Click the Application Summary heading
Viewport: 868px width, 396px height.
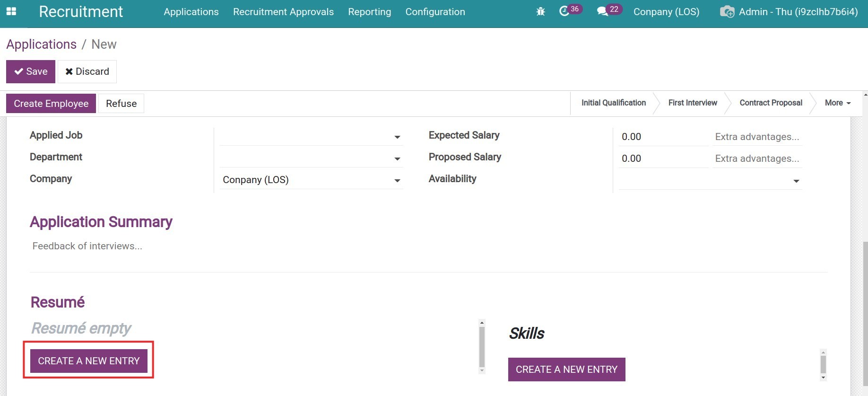point(101,222)
